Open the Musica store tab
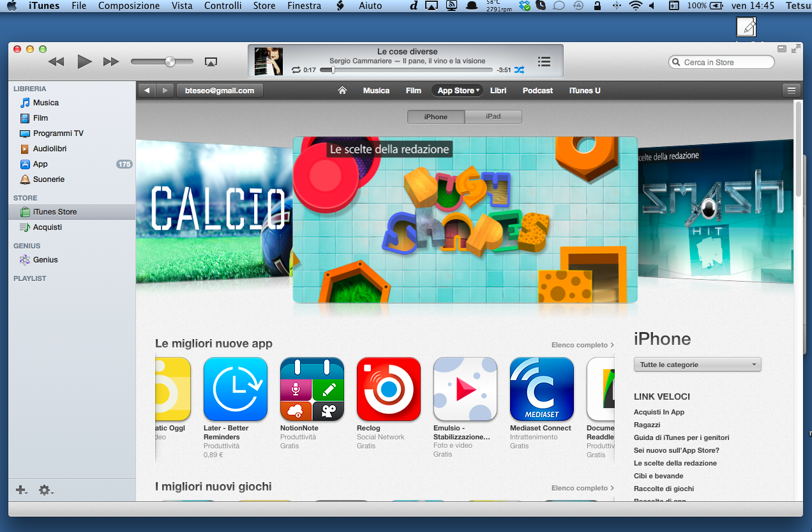 pyautogui.click(x=376, y=91)
